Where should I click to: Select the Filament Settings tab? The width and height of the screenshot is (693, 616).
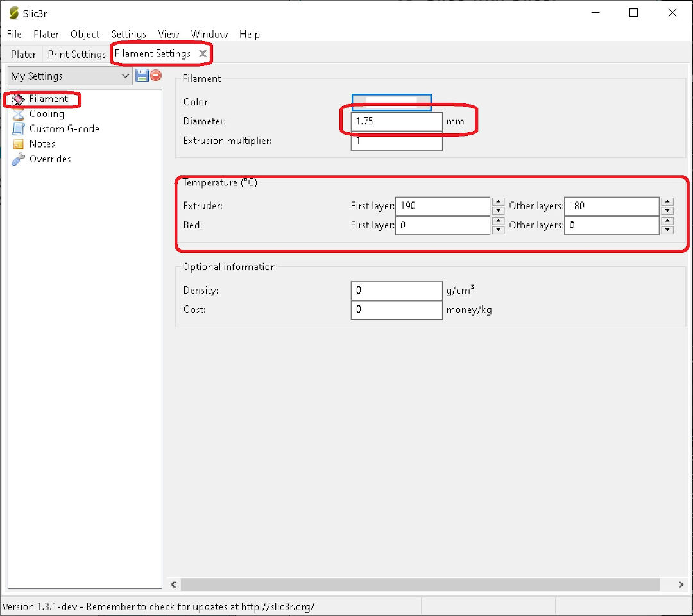[x=153, y=53]
